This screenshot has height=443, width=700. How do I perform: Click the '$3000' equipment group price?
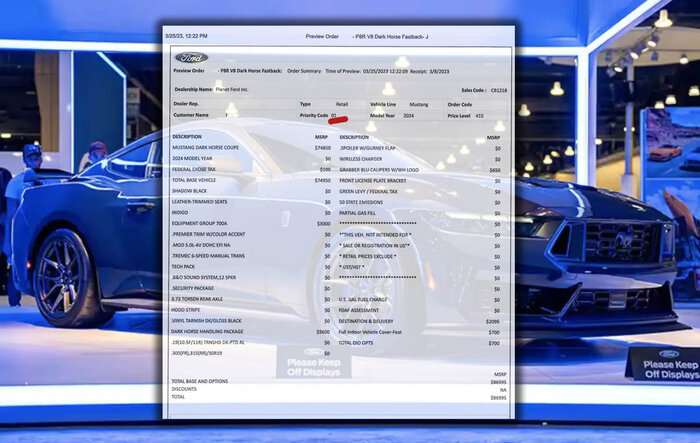pyautogui.click(x=324, y=224)
